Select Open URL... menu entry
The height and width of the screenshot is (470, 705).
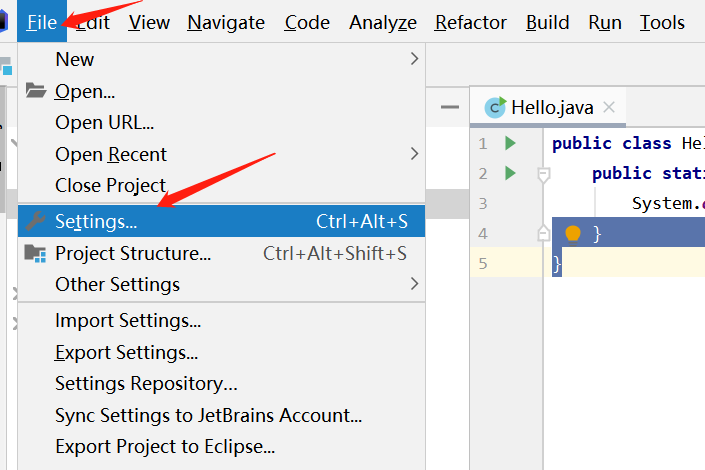221,122
